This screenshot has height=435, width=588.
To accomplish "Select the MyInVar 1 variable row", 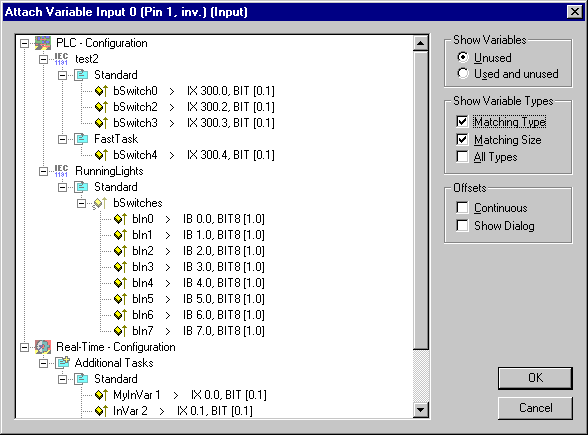I will pyautogui.click(x=180, y=395).
